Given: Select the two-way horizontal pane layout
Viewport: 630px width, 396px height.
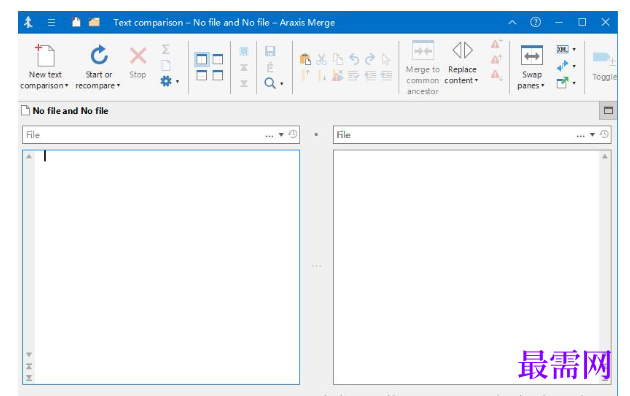Looking at the screenshot, I should click(x=202, y=76).
